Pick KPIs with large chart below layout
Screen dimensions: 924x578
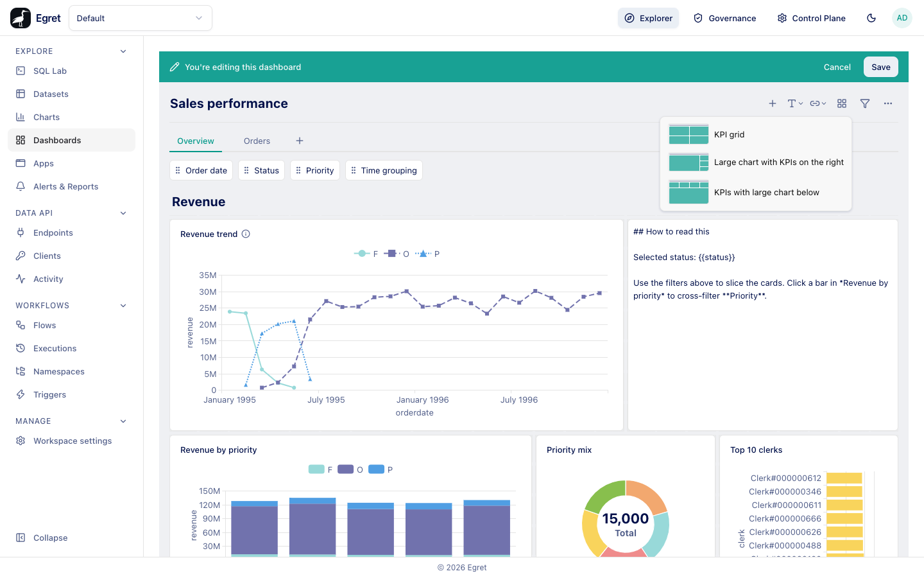tap(756, 193)
